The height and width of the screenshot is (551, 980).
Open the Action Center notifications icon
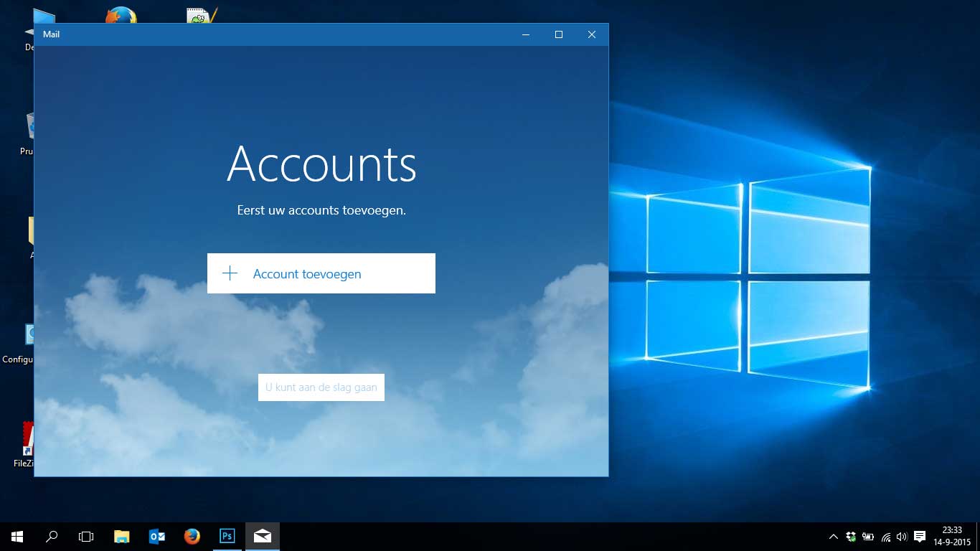pos(920,537)
